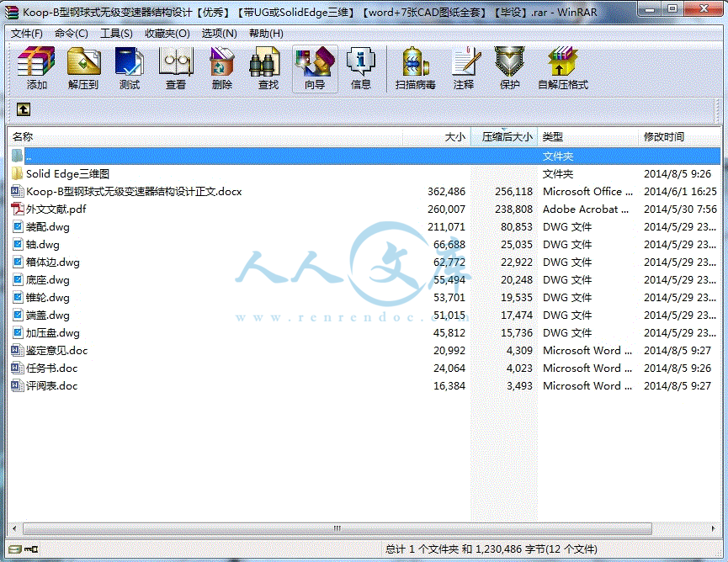
Task: Open the 工具(S) menu
Action: (116, 34)
